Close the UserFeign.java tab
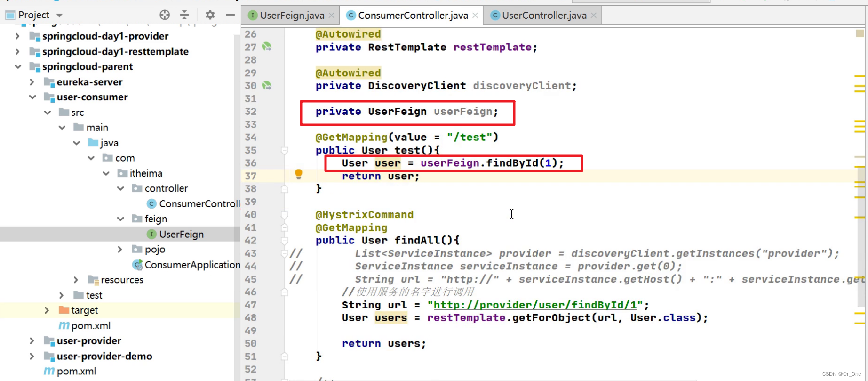Screen dimensions: 868x381 332,16
